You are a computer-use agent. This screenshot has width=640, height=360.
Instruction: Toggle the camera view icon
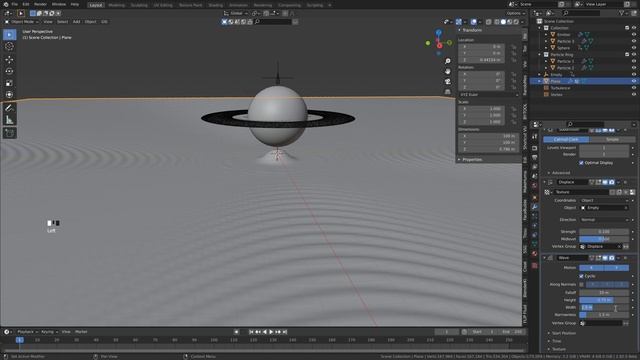click(448, 82)
